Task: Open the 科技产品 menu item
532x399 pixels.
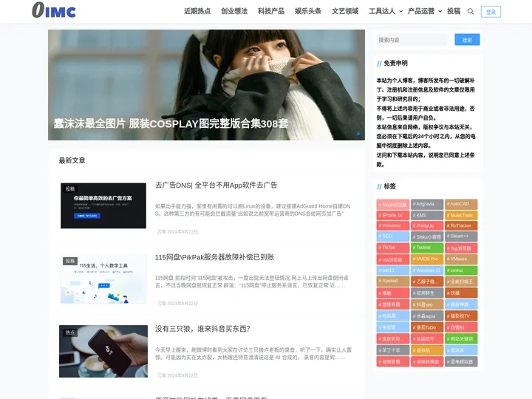Action: [x=271, y=11]
